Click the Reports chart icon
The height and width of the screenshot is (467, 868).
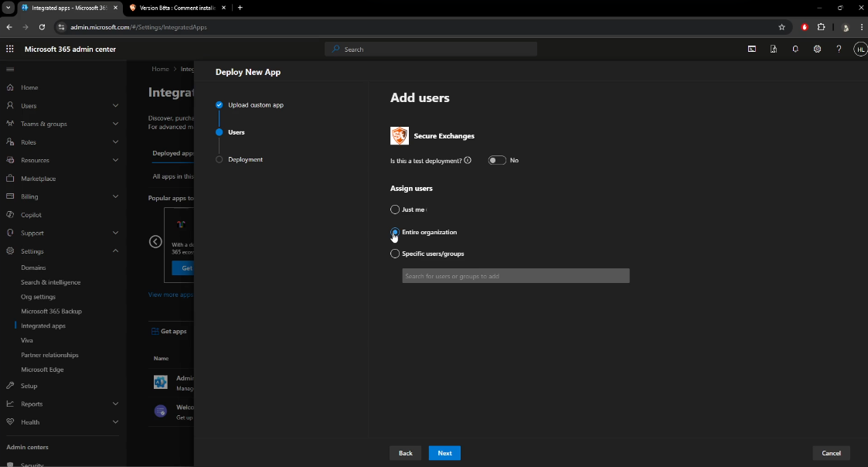pyautogui.click(x=10, y=404)
